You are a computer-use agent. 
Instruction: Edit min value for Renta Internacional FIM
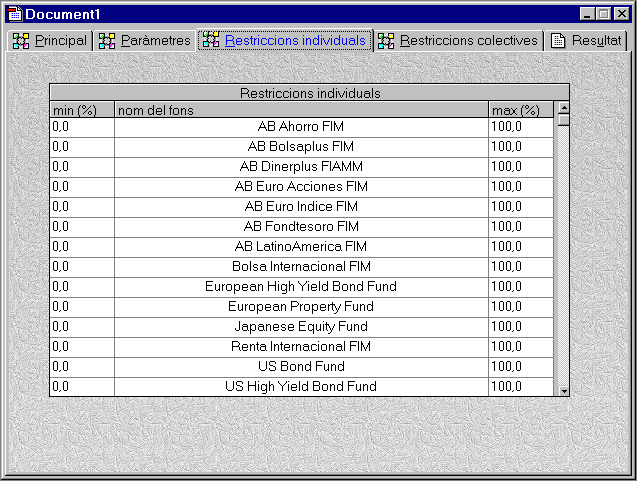point(82,347)
